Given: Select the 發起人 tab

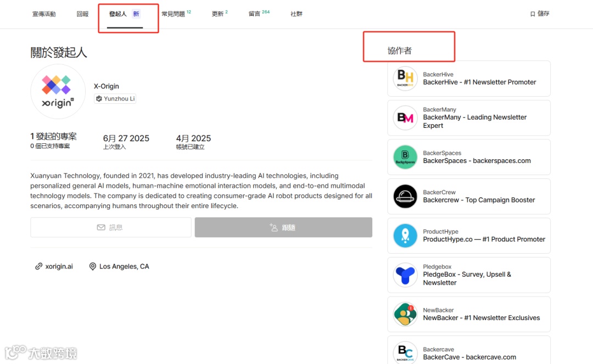Looking at the screenshot, I should (x=125, y=14).
